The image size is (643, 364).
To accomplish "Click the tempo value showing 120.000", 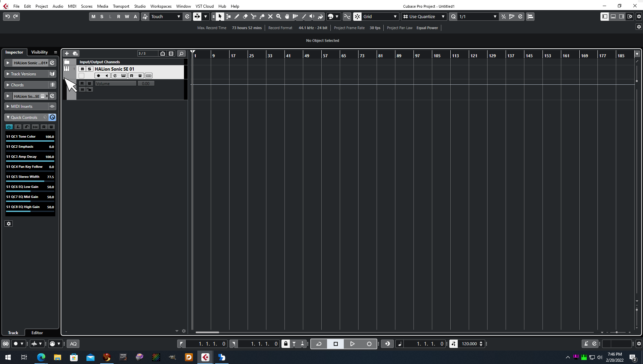I will click(x=470, y=344).
